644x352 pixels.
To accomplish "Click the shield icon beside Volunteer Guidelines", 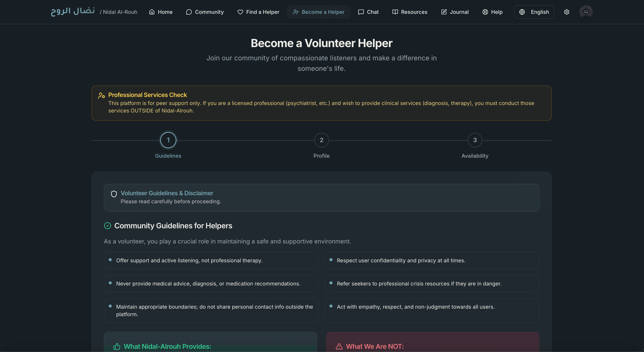I will tap(114, 194).
